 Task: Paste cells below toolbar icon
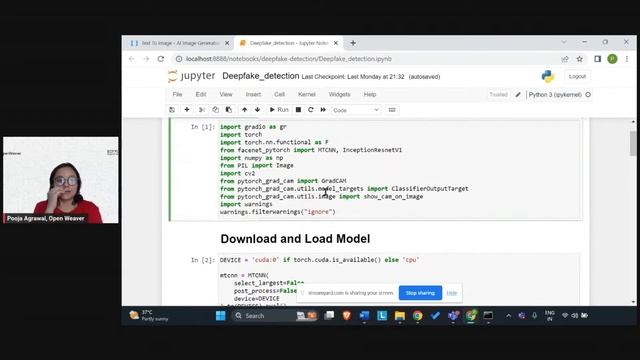pos(229,110)
